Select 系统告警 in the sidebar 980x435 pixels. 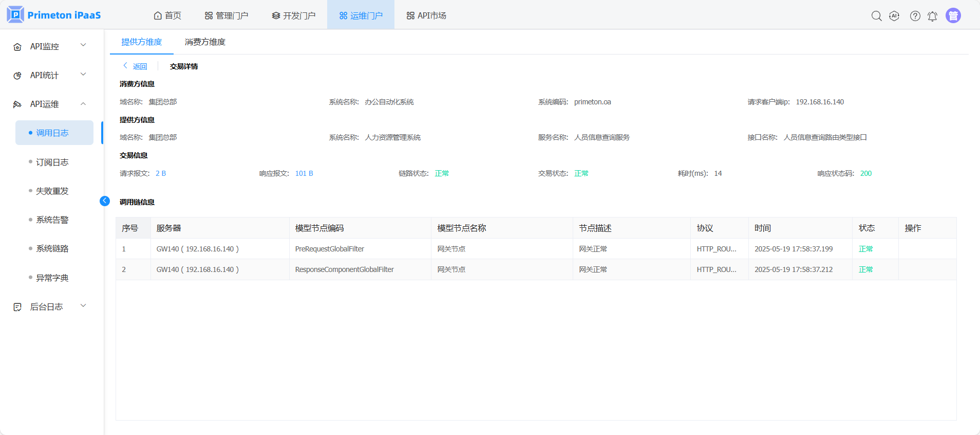pyautogui.click(x=52, y=220)
